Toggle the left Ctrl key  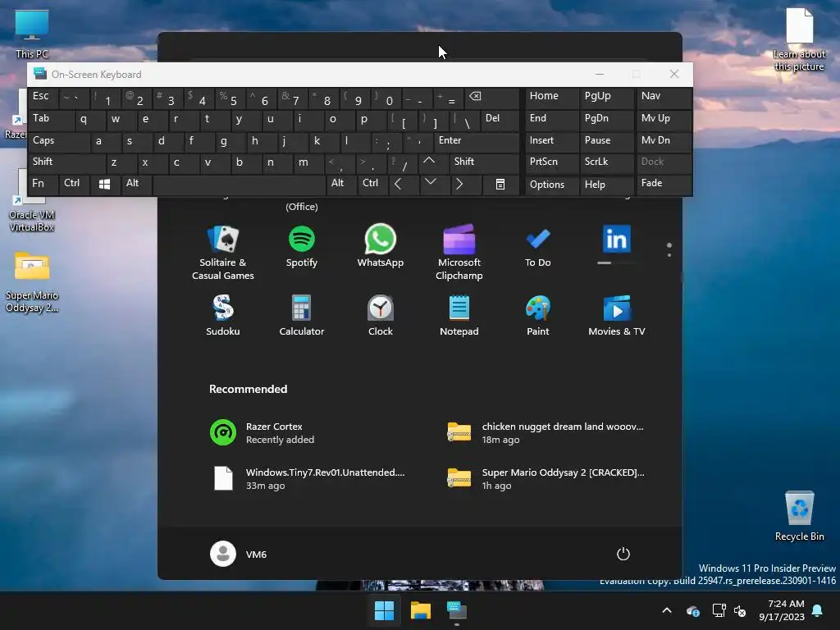pos(75,185)
